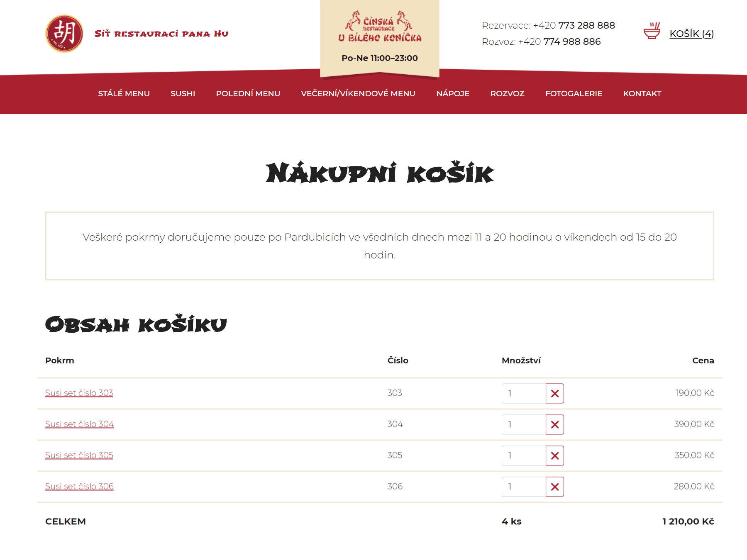The image size is (747, 560).
Task: Delete Susi set číslo 304 with X
Action: pyautogui.click(x=554, y=424)
